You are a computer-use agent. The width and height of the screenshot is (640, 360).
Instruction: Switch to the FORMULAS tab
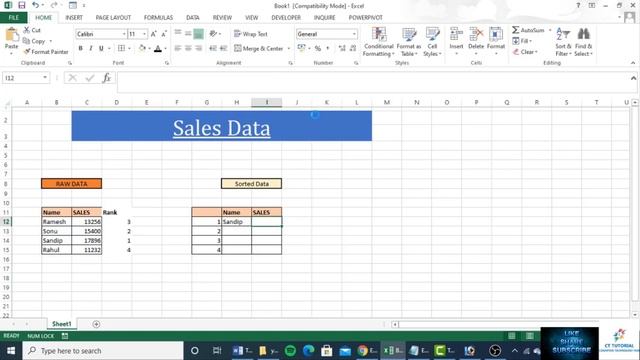point(158,18)
